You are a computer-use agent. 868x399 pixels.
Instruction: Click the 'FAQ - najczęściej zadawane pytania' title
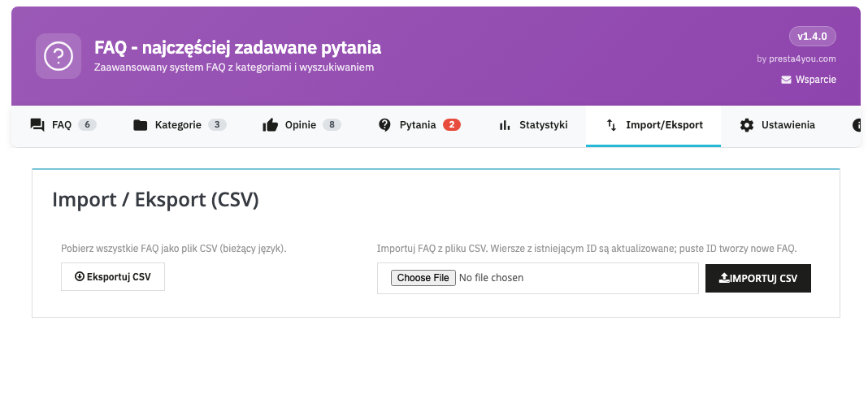[x=238, y=48]
